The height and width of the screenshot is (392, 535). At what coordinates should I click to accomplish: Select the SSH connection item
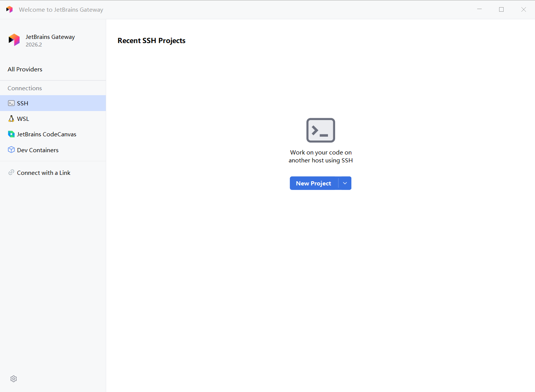point(53,103)
